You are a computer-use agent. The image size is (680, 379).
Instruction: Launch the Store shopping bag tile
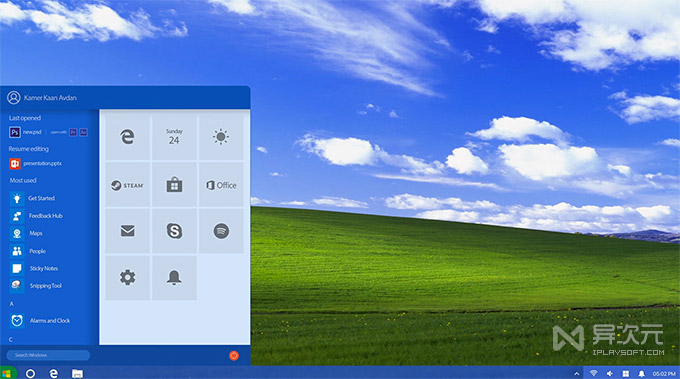coord(174,185)
